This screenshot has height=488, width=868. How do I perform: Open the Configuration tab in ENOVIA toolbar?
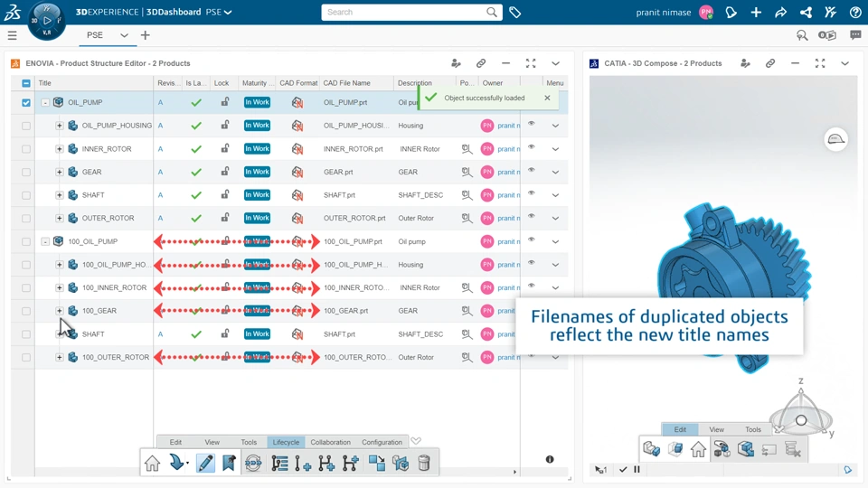tap(382, 442)
